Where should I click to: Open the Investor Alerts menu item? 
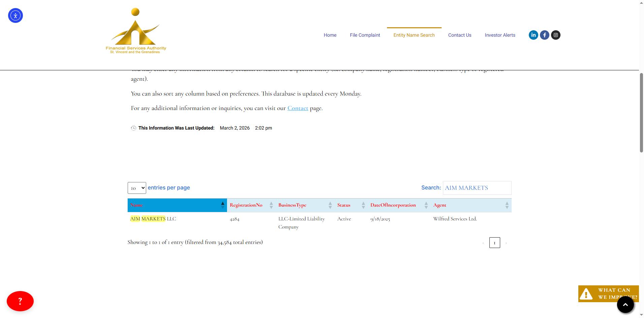(500, 35)
